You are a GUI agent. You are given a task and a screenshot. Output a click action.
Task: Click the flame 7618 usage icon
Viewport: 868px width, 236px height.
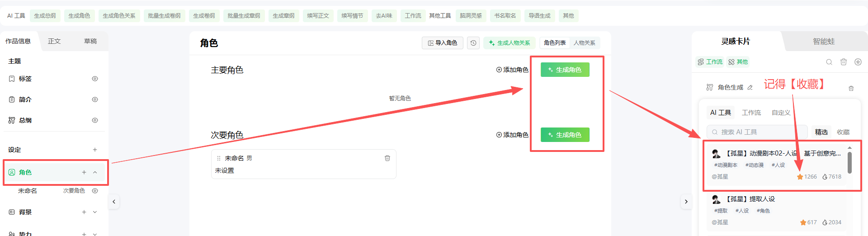tap(825, 177)
